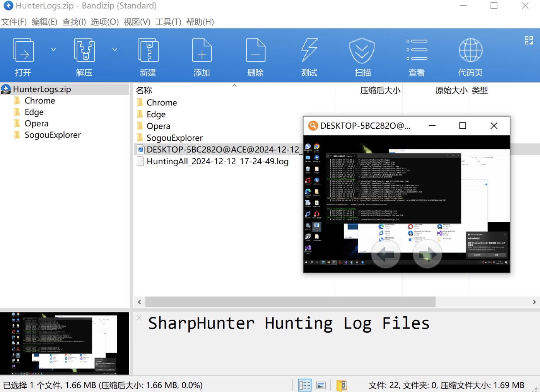Click the Scan (扫描) shield icon
The height and width of the screenshot is (392, 540).
point(362,50)
